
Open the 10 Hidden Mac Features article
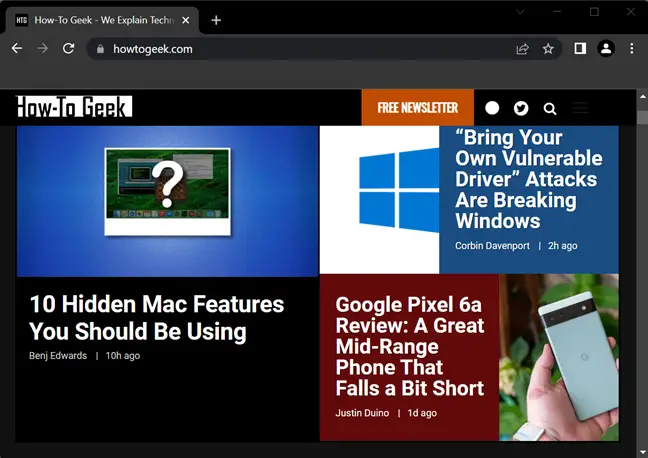click(x=157, y=318)
